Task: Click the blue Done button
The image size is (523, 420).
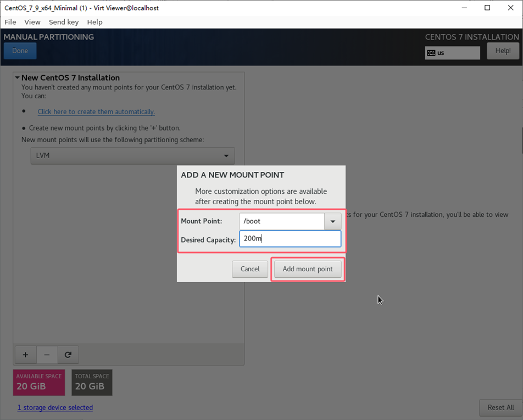Action: [20, 51]
